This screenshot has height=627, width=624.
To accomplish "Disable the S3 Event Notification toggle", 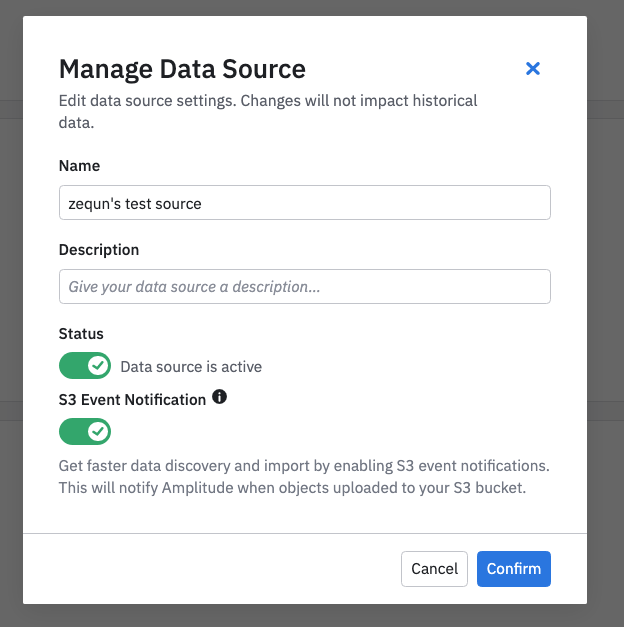I will [x=85, y=431].
